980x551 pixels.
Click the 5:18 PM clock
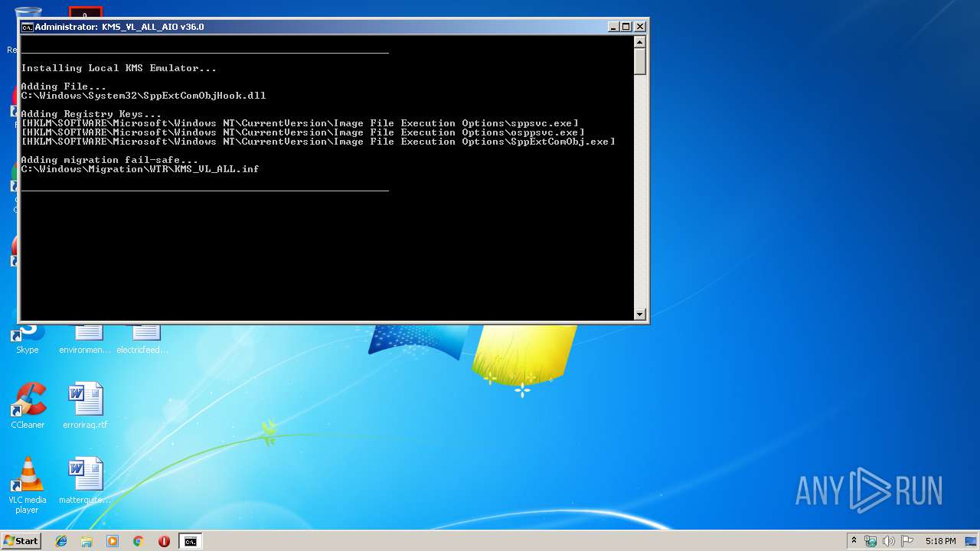[940, 541]
